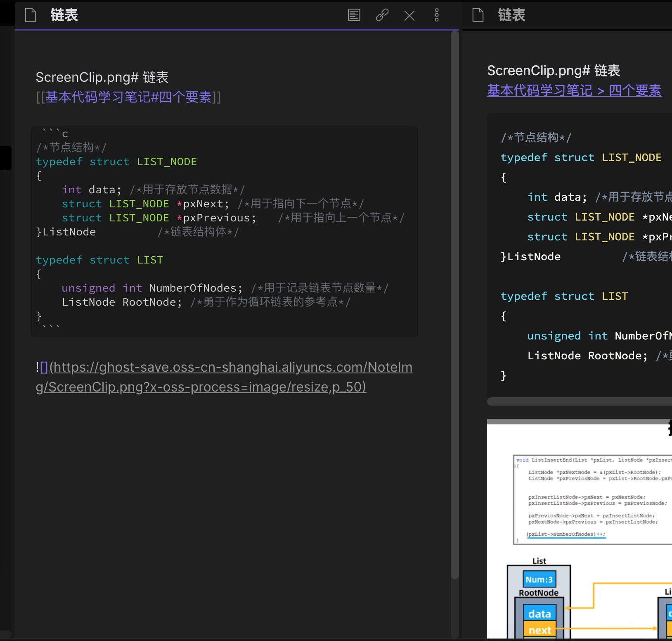The image size is (672, 641).
Task: Click 'ListNode RootNode;' line in preview
Action: pyautogui.click(x=599, y=356)
